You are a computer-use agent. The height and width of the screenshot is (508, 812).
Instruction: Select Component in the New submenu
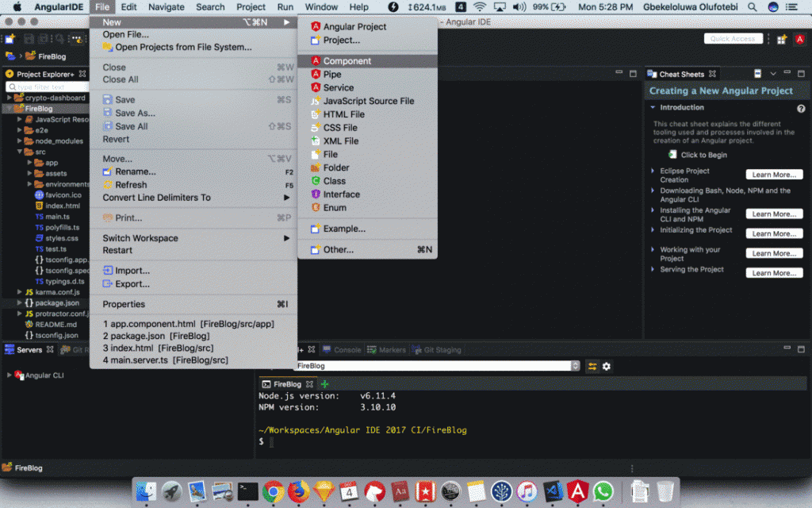point(367,60)
